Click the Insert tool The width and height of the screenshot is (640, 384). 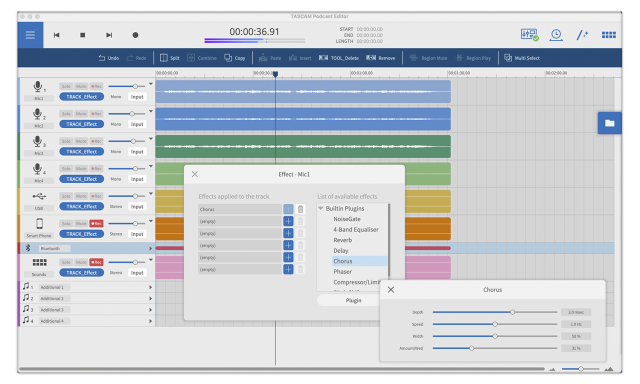300,58
